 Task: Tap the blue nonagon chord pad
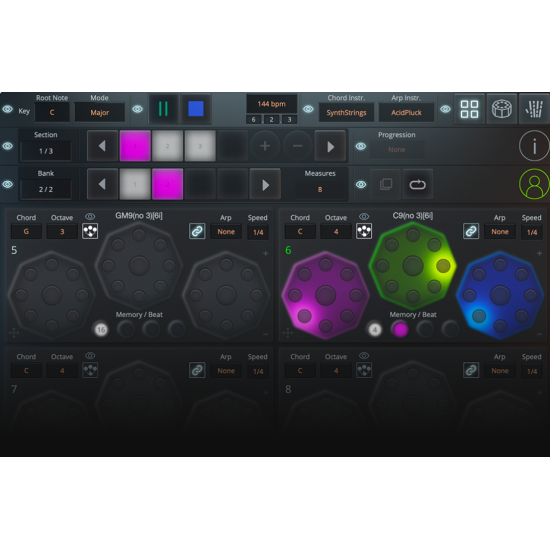[x=500, y=295]
